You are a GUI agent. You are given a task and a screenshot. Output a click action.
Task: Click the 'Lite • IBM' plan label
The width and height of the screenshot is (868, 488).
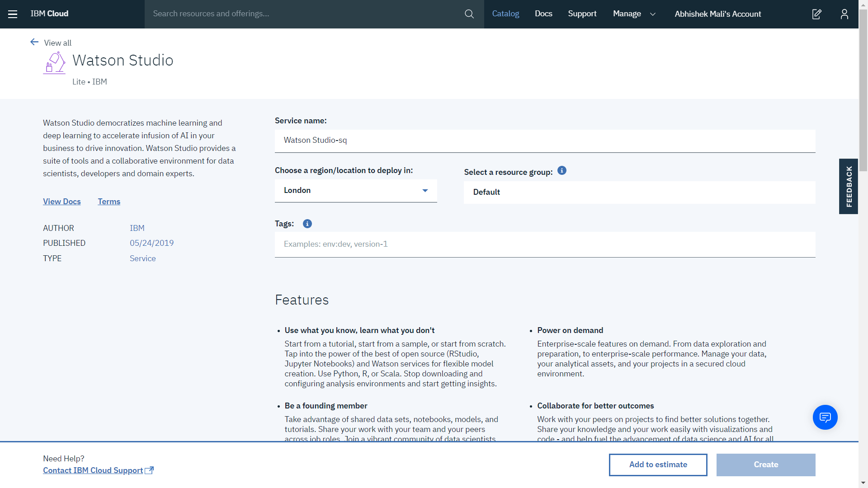pos(90,82)
